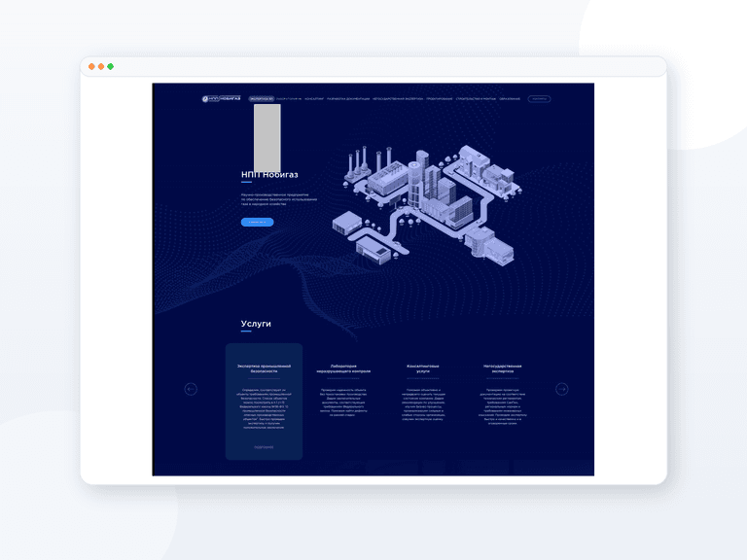Click the gray dropdown panel under Экспертиза
This screenshot has width=747, height=560.
tap(267, 138)
